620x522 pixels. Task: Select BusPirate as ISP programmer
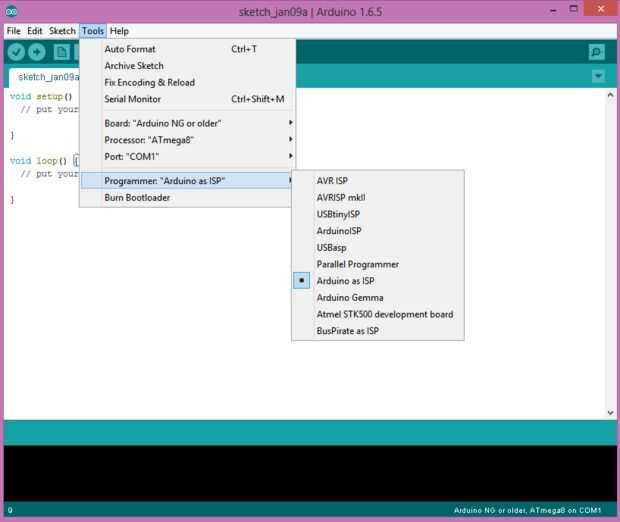click(x=378, y=331)
